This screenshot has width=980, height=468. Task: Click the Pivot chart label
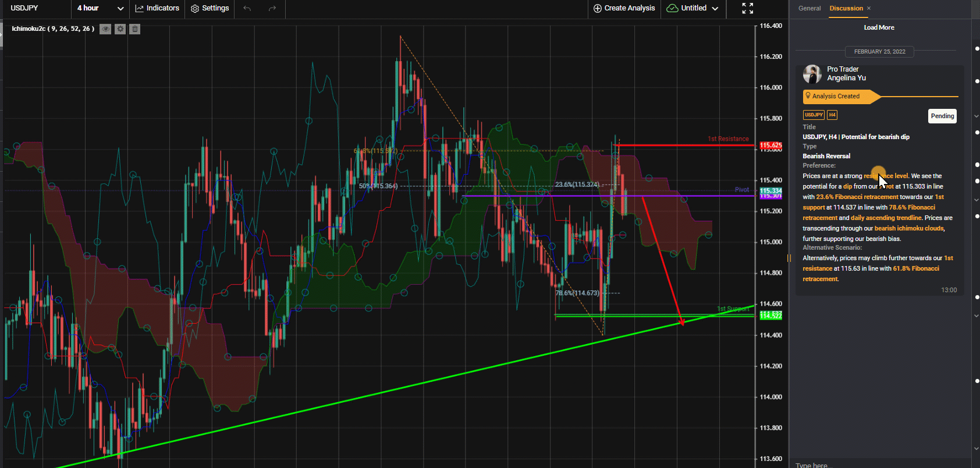(x=742, y=190)
